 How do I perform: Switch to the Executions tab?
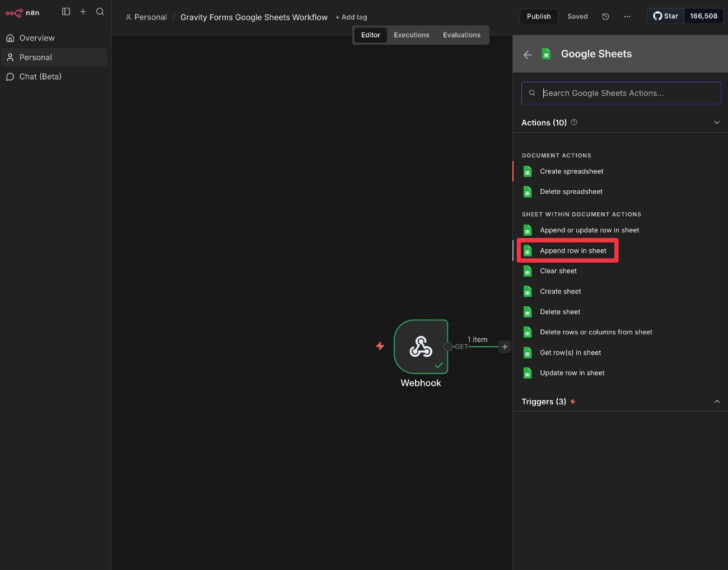[411, 35]
